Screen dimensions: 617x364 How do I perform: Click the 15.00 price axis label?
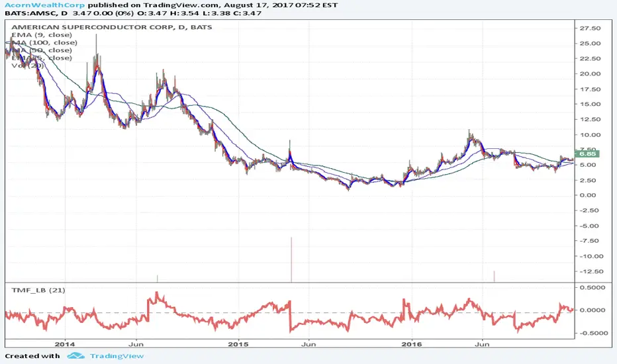pos(591,105)
